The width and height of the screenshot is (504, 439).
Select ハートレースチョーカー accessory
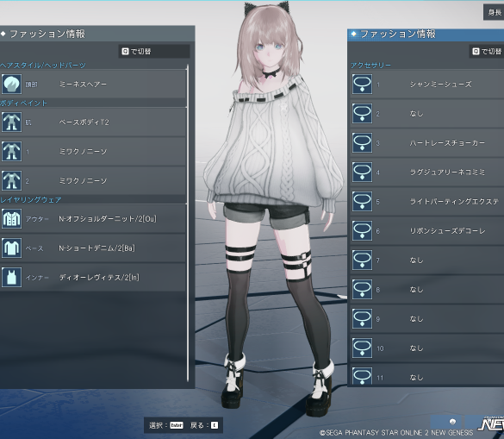(426, 142)
